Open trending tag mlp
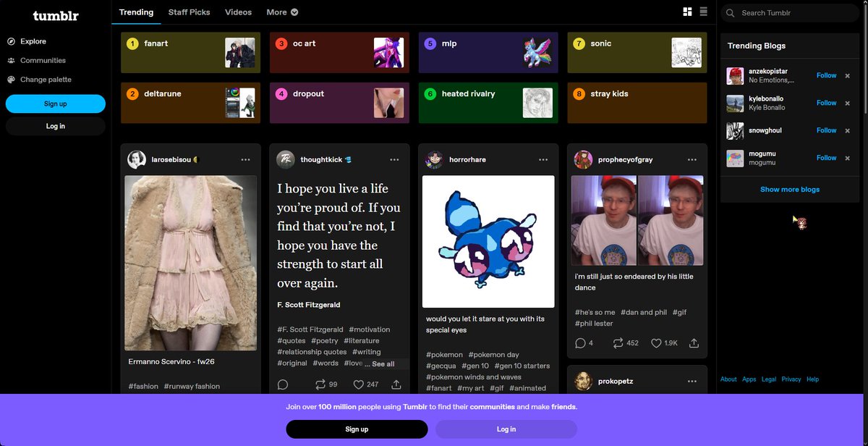Image resolution: width=868 pixels, height=446 pixels. (x=488, y=52)
